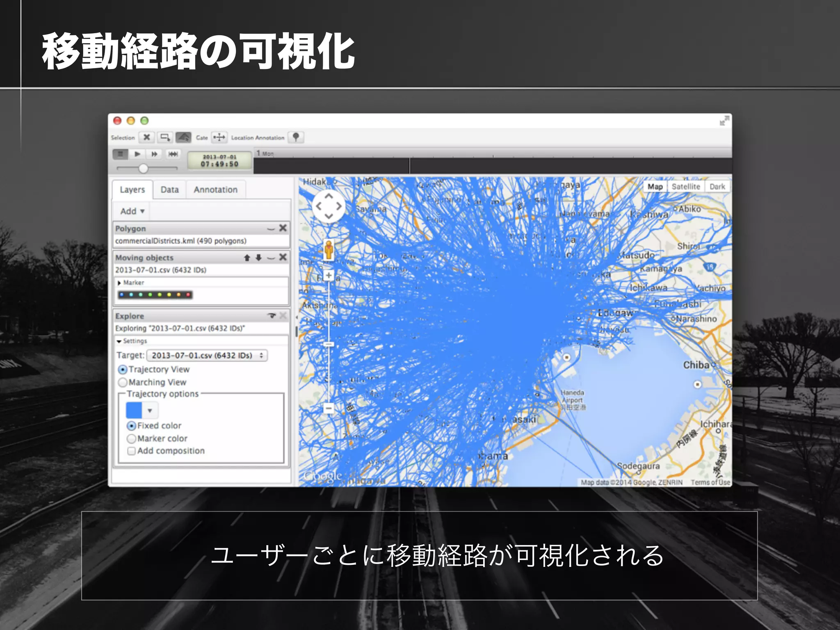The width and height of the screenshot is (840, 630).
Task: Click the Chiba label on the map
Action: pos(696,365)
